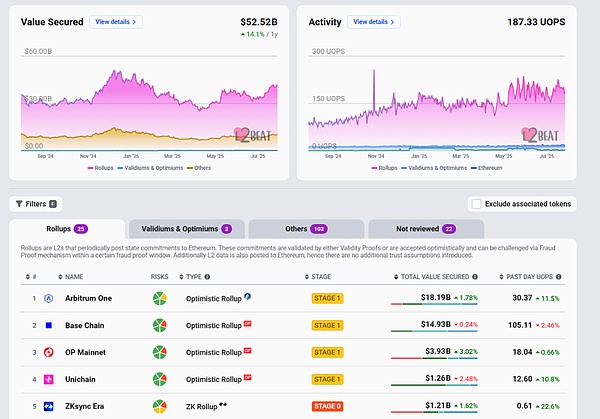
Task: Click View details beside Value Secured
Action: (x=116, y=21)
